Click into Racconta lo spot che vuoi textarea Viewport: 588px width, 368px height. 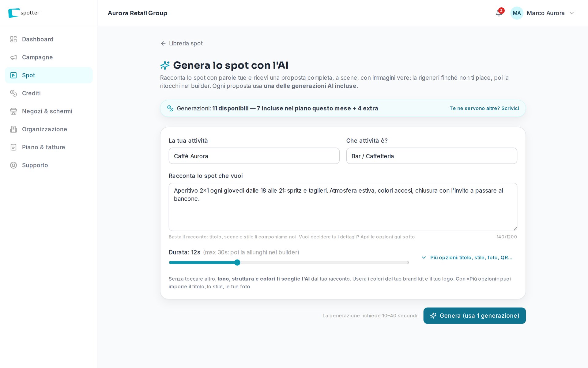click(x=343, y=207)
